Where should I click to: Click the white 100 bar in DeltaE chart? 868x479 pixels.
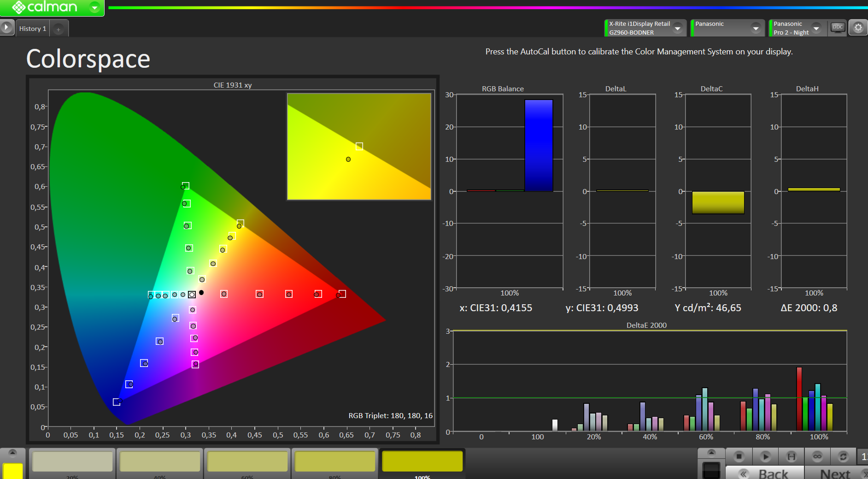(x=555, y=425)
